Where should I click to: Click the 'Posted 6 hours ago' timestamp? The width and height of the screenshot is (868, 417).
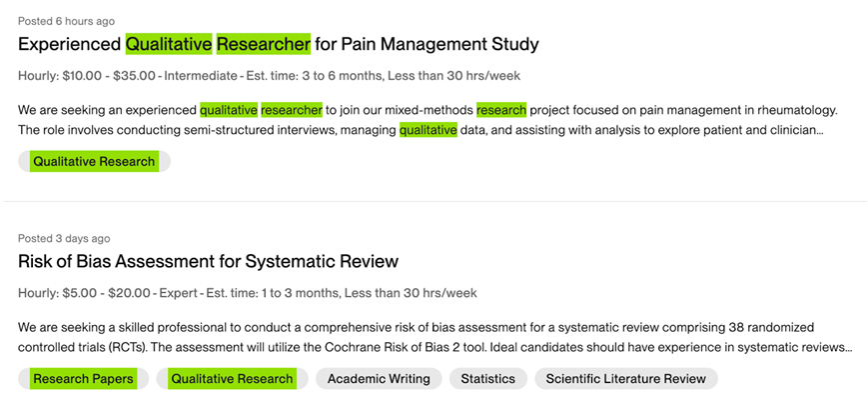click(66, 21)
